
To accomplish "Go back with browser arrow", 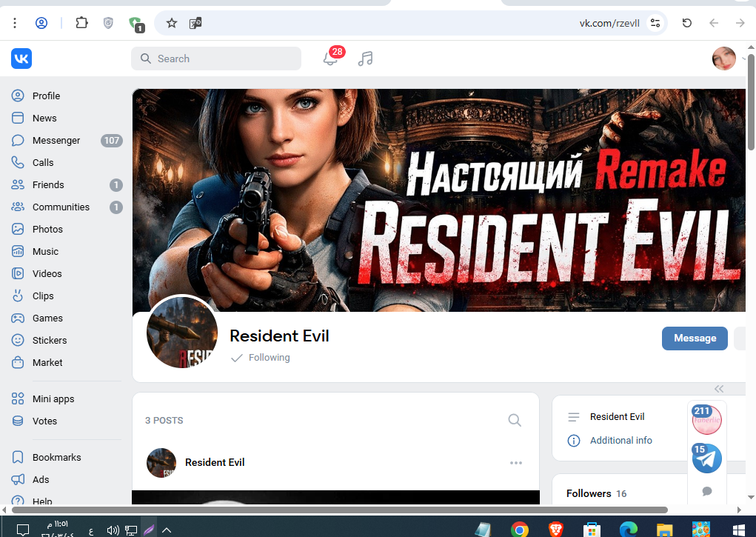I will pos(714,23).
